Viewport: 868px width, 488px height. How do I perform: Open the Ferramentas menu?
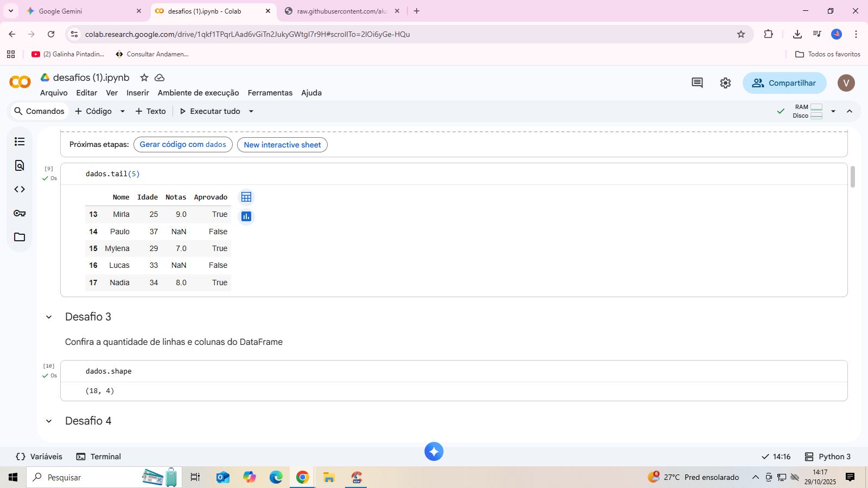pyautogui.click(x=270, y=93)
